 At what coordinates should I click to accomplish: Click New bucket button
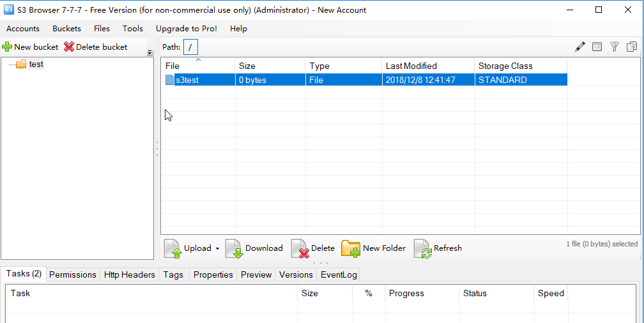[x=30, y=47]
